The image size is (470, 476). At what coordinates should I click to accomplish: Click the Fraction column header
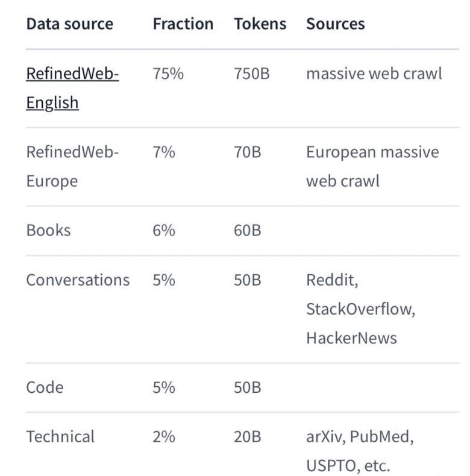183,23
